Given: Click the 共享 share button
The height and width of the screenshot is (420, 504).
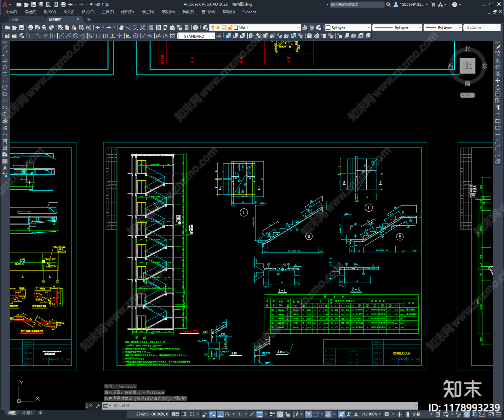Looking at the screenshot, I should coord(102,4).
